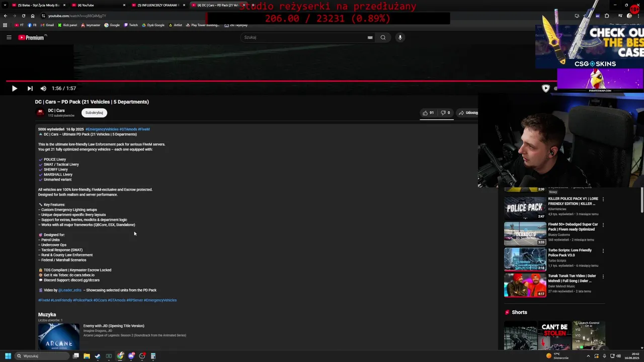Viewport: 644px width, 362px height.
Task: Open options menu for FiveM Debadged video
Action: (x=603, y=225)
